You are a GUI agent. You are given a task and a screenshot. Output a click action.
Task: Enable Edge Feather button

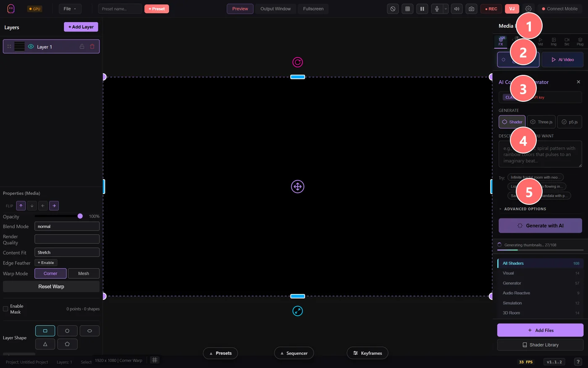tap(46, 263)
